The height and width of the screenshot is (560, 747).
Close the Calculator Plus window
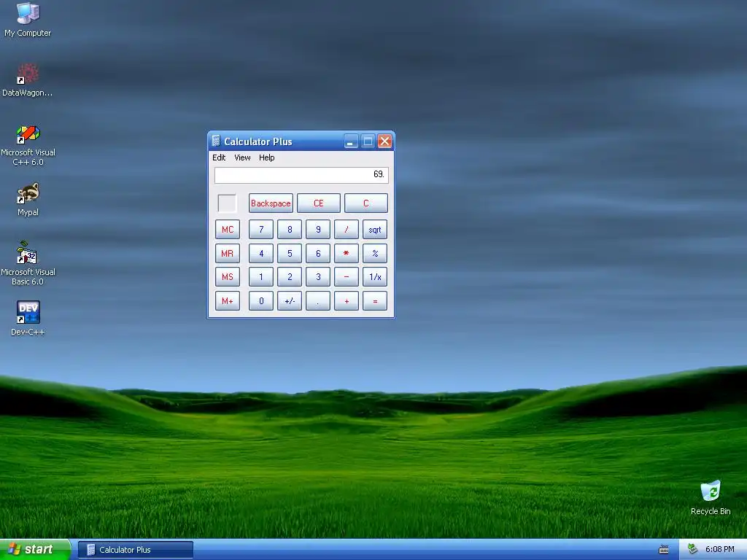click(384, 141)
